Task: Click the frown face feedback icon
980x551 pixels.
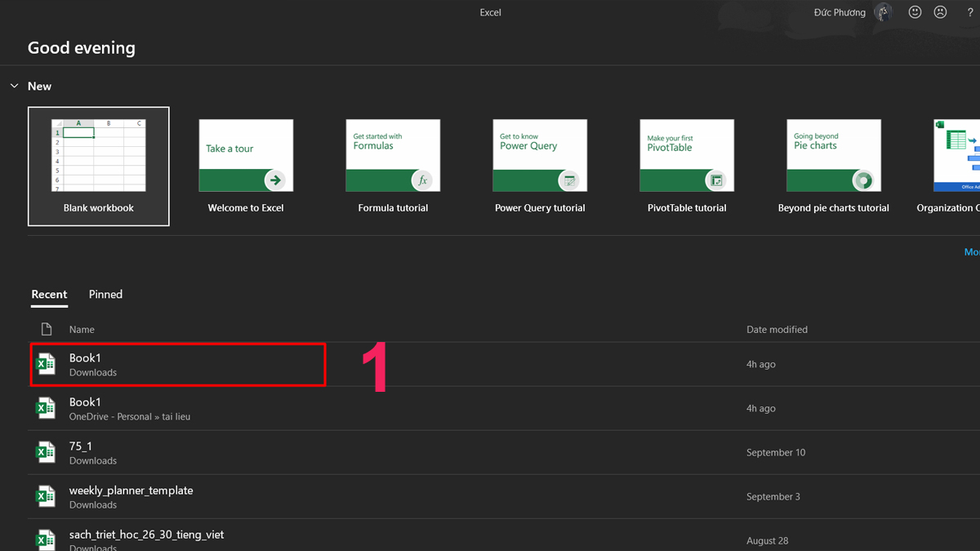Action: pyautogui.click(x=941, y=12)
